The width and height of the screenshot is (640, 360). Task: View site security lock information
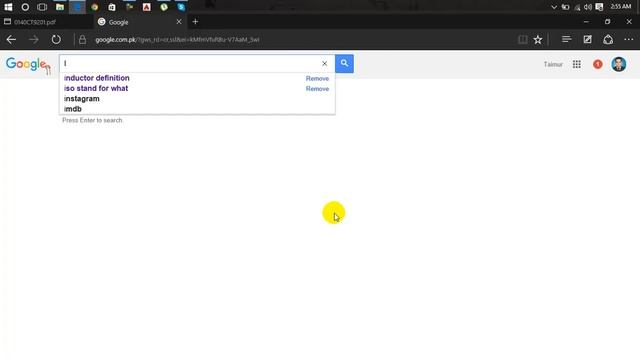82,40
